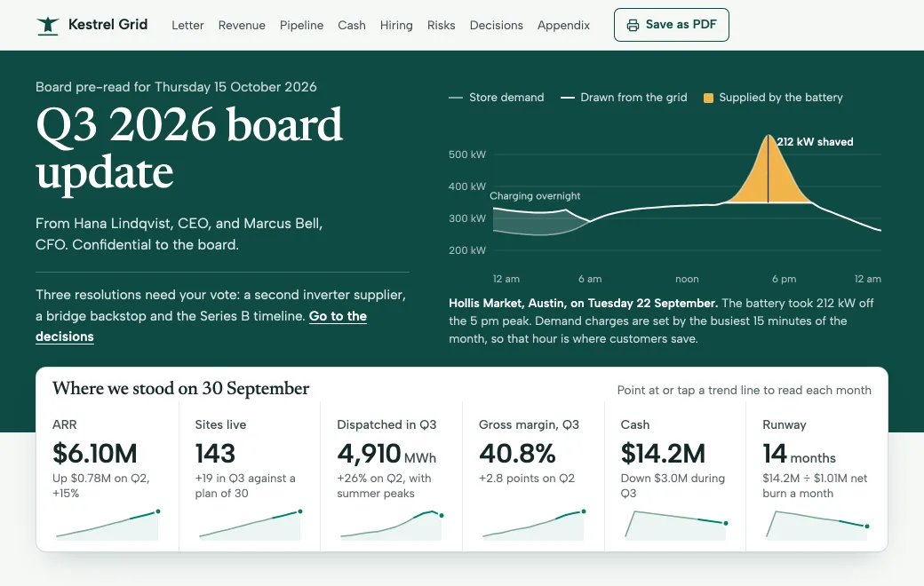Tap the Sites live trend line
Viewport: 924px width, 586px height.
click(x=250, y=524)
